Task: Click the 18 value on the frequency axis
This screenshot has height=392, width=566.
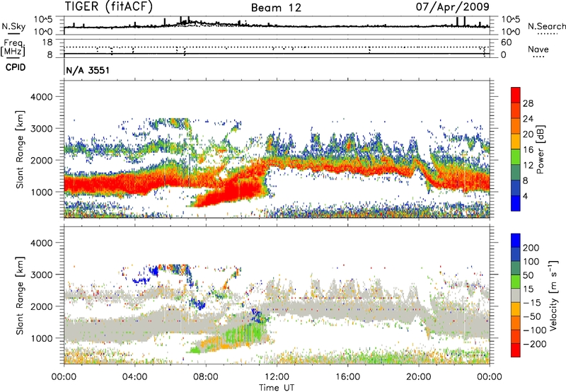Action: (47, 42)
